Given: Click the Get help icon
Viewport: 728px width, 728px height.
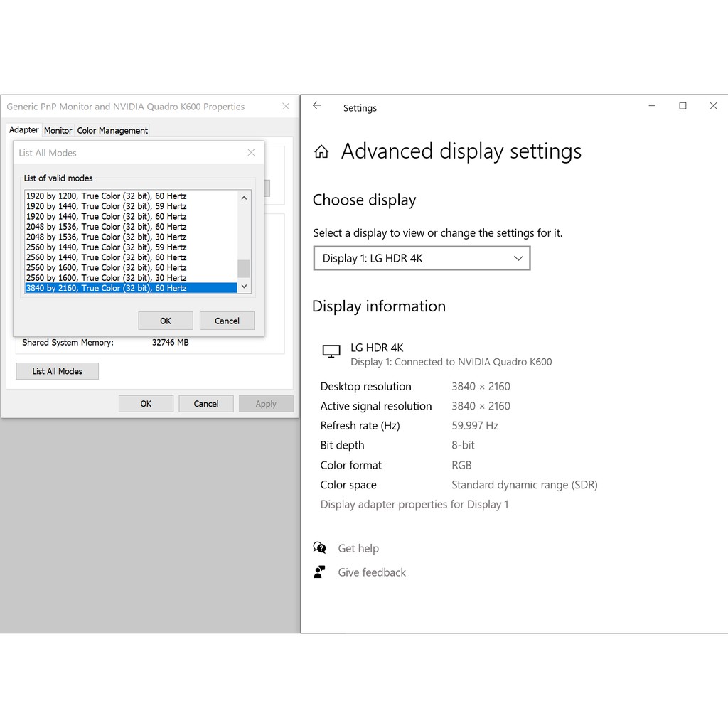Looking at the screenshot, I should [320, 548].
